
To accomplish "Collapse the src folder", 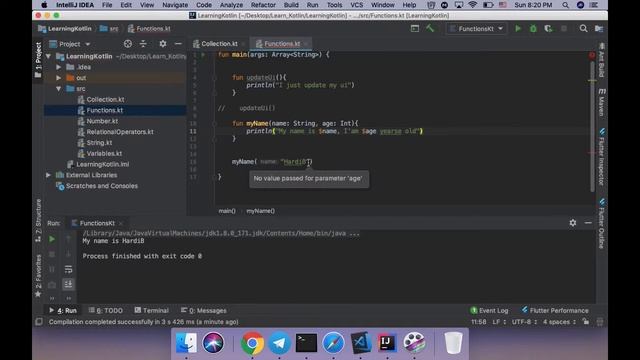I will pyautogui.click(x=59, y=89).
